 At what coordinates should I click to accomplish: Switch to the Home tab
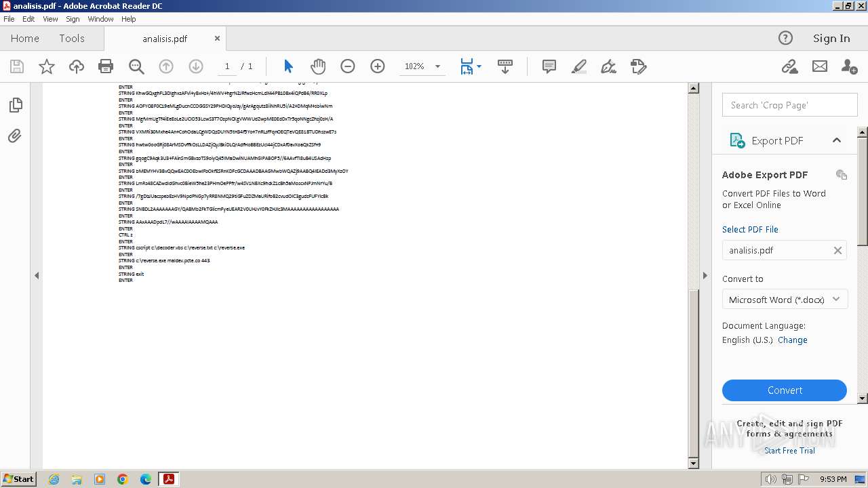click(25, 39)
